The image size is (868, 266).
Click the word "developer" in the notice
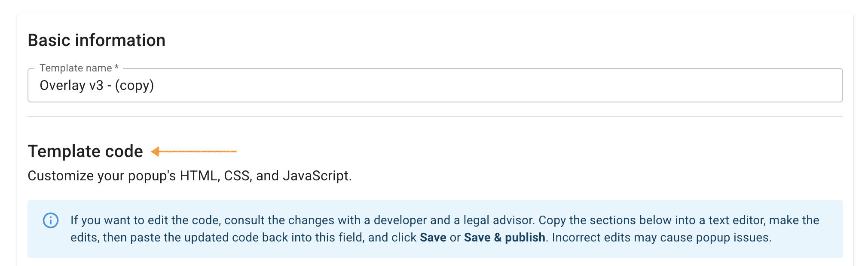(400, 220)
